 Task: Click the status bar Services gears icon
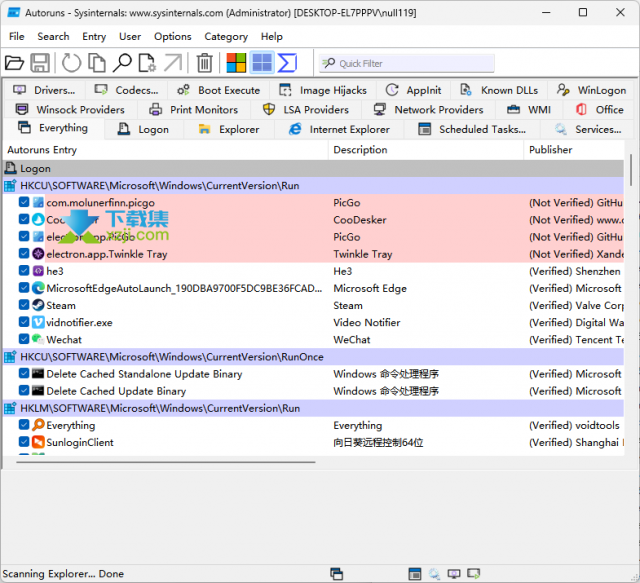tap(434, 574)
